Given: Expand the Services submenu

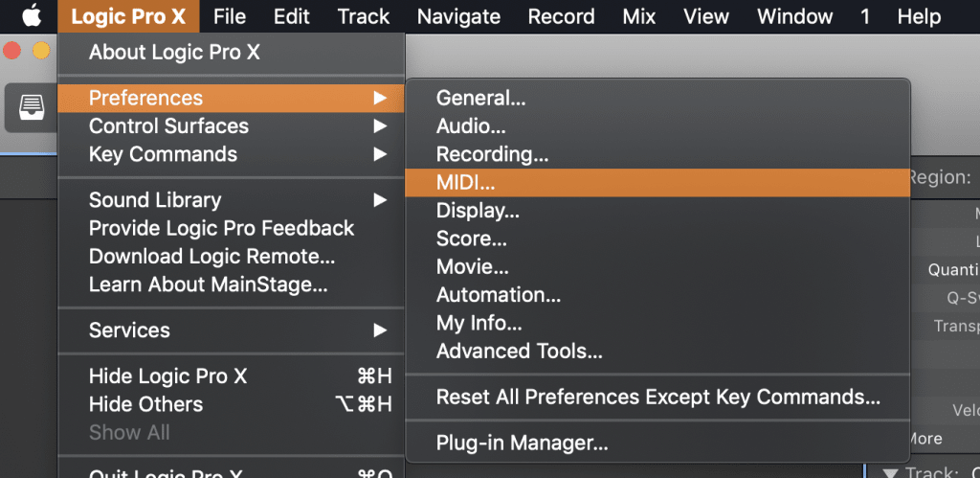Looking at the screenshot, I should coord(231,330).
